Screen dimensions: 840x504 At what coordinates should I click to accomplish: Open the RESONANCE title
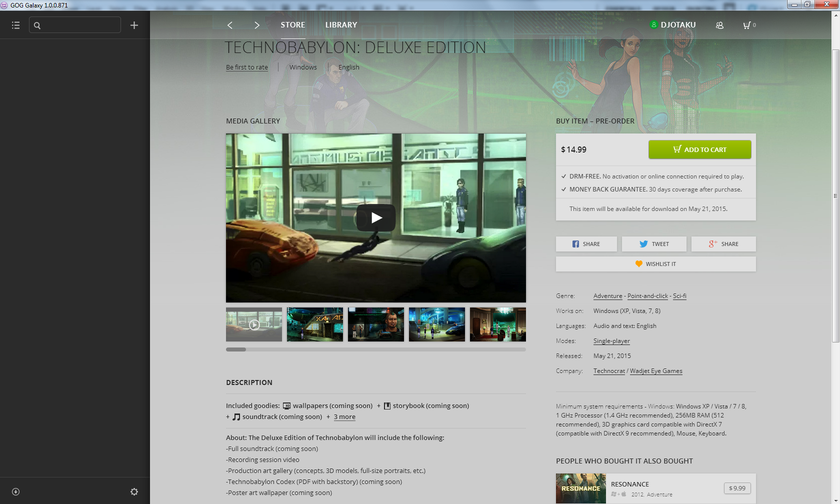coord(630,484)
